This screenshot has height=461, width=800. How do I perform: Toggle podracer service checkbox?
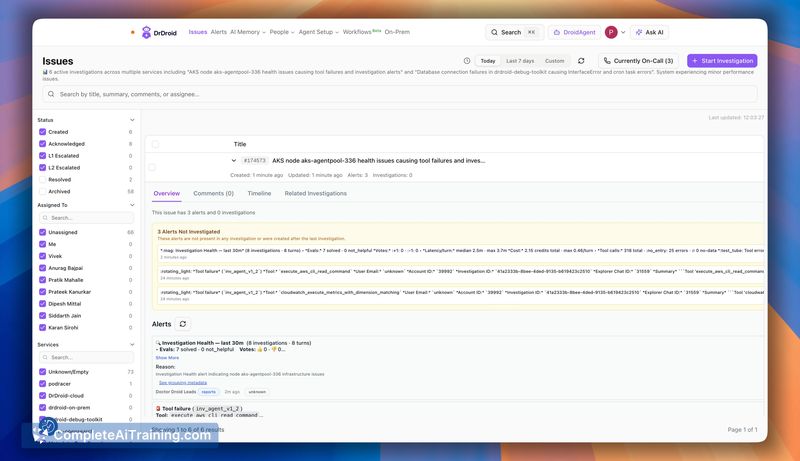[x=42, y=383]
